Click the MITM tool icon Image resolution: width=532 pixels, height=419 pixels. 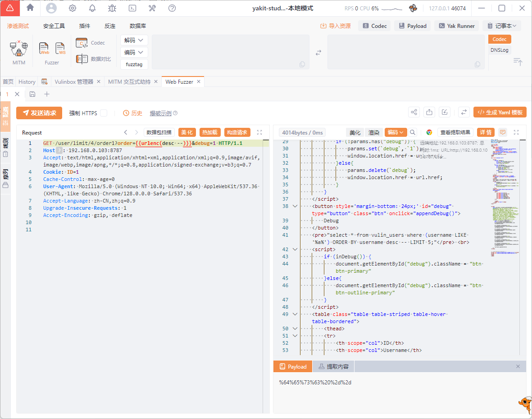tap(19, 49)
